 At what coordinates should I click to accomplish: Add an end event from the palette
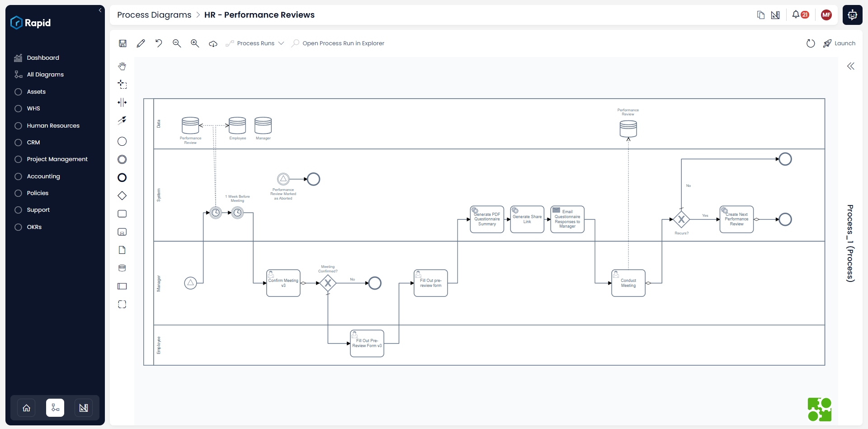(122, 177)
